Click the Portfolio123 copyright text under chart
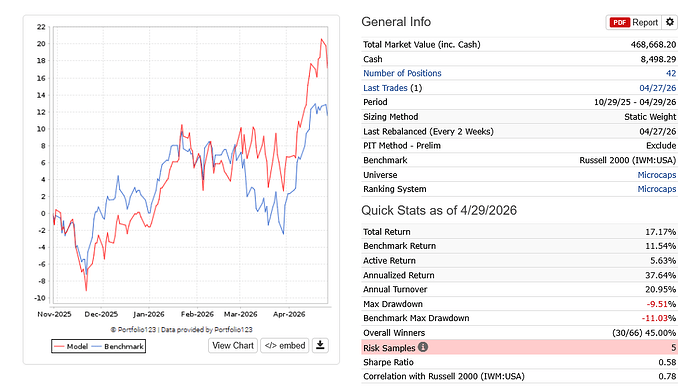 pos(181,329)
